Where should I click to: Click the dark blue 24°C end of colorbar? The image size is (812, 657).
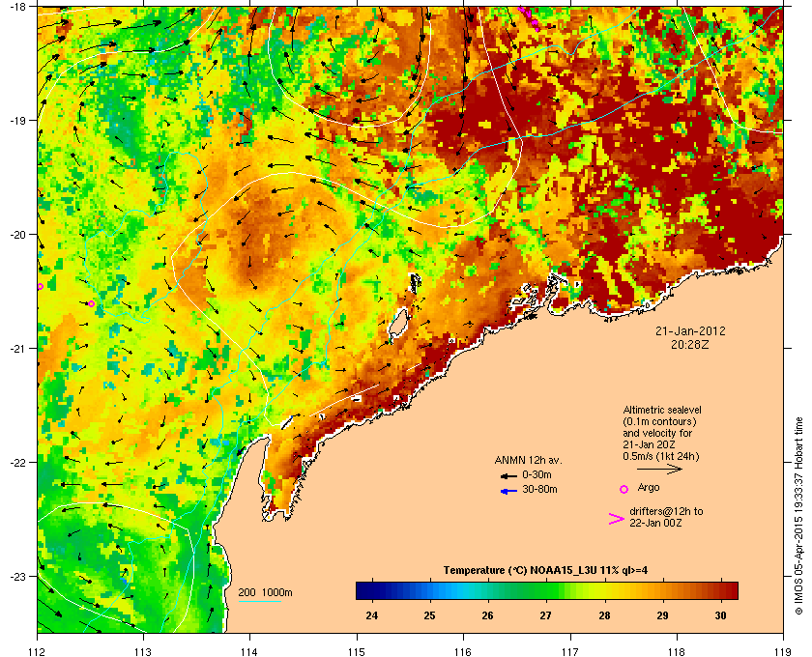coord(362,590)
